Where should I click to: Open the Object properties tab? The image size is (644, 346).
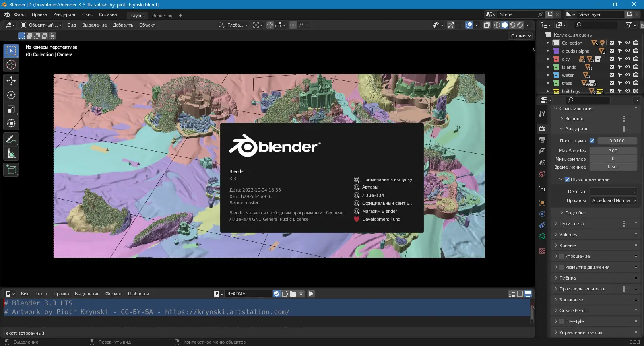(542, 203)
